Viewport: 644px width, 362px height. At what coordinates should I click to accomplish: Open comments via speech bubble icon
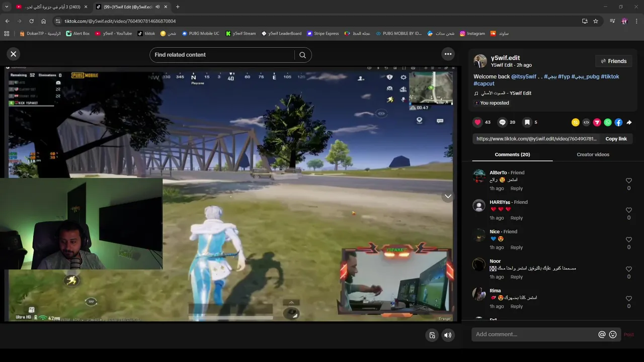coord(502,122)
